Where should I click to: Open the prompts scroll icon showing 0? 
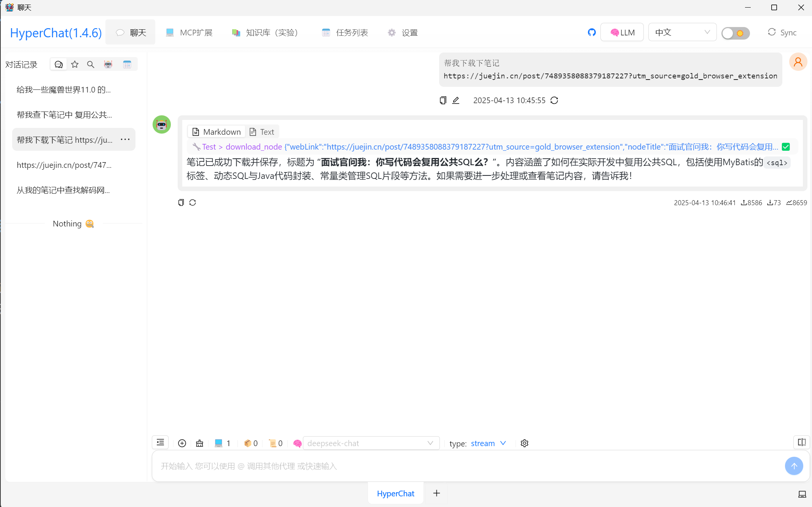coord(276,443)
